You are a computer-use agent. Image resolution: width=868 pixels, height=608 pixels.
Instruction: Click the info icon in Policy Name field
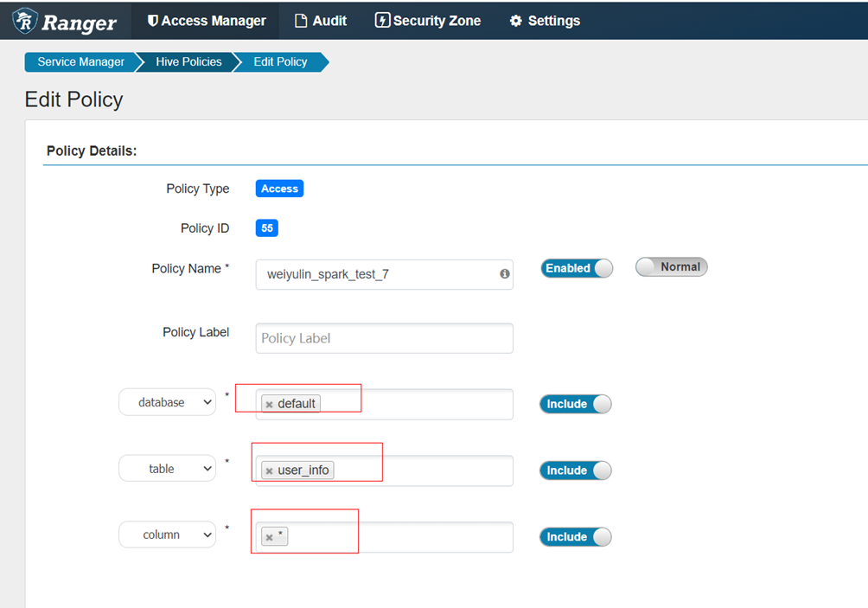pyautogui.click(x=504, y=273)
